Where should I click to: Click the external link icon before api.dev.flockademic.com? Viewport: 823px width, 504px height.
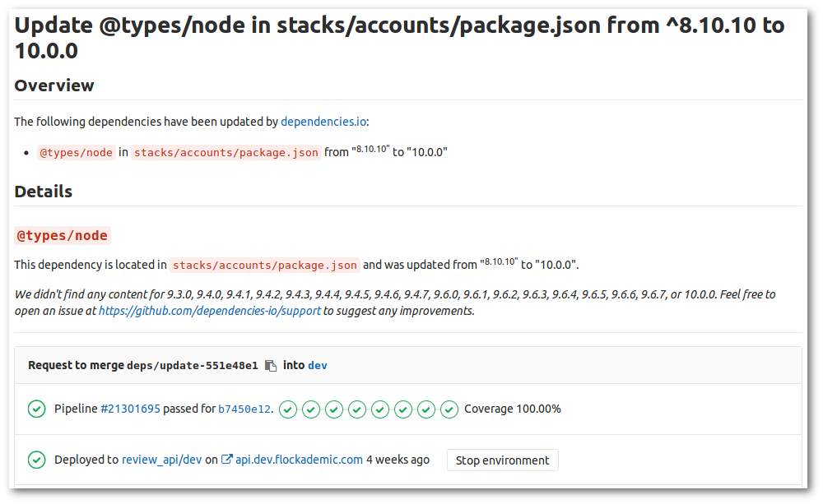pos(226,459)
